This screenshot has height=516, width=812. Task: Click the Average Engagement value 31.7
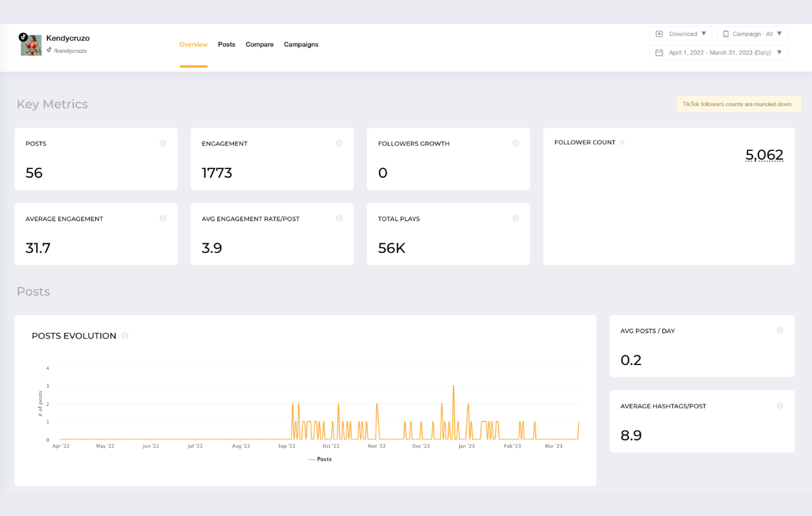[x=38, y=248]
